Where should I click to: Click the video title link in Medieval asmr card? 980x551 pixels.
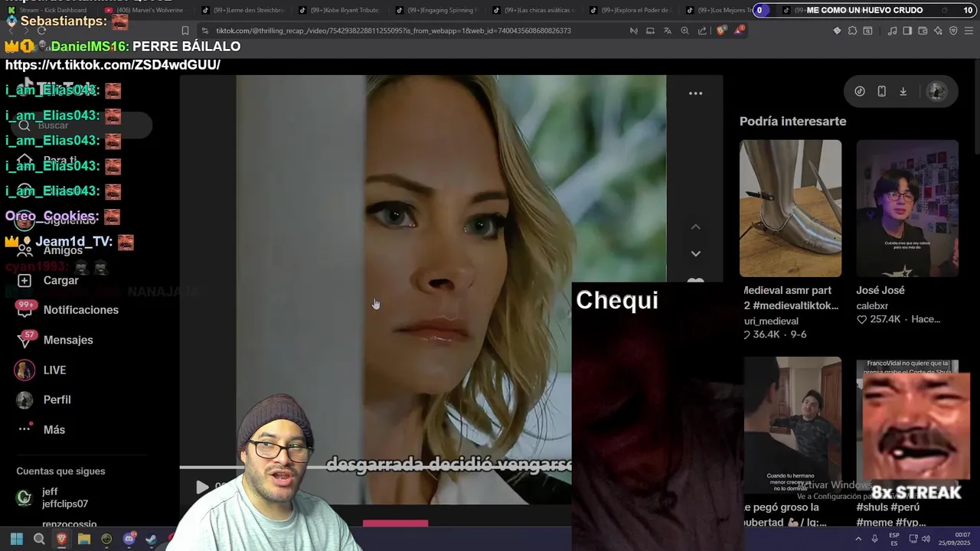click(x=791, y=298)
